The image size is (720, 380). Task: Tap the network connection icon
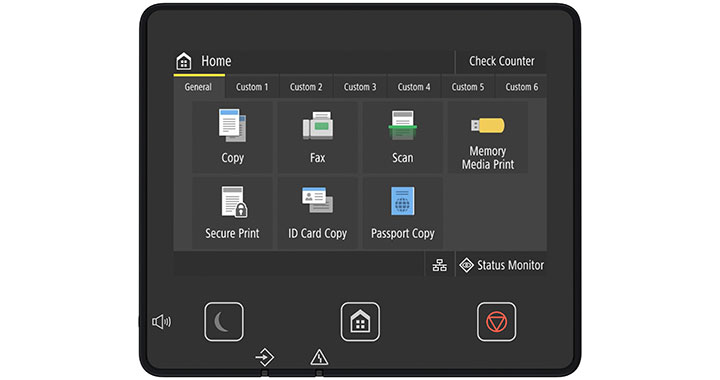[439, 265]
